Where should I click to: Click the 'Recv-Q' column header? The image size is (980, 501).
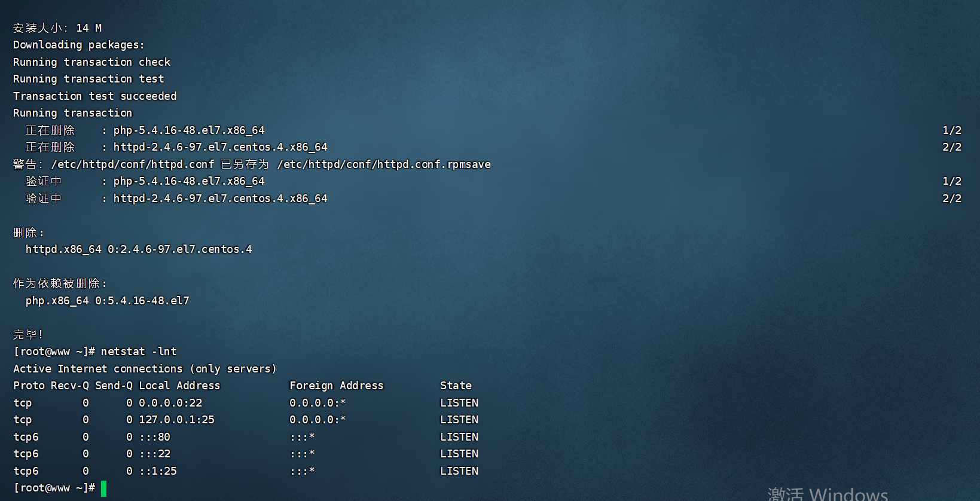[x=70, y=386]
